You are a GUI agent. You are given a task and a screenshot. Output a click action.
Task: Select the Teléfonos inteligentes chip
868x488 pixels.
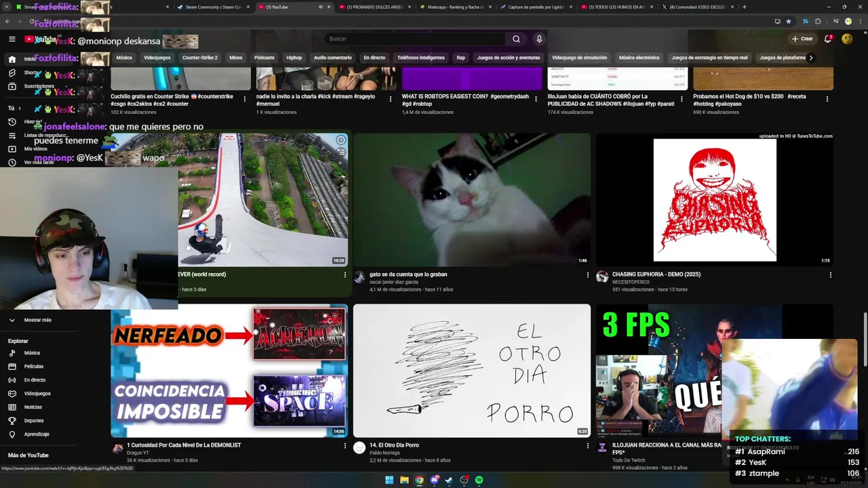[421, 58]
